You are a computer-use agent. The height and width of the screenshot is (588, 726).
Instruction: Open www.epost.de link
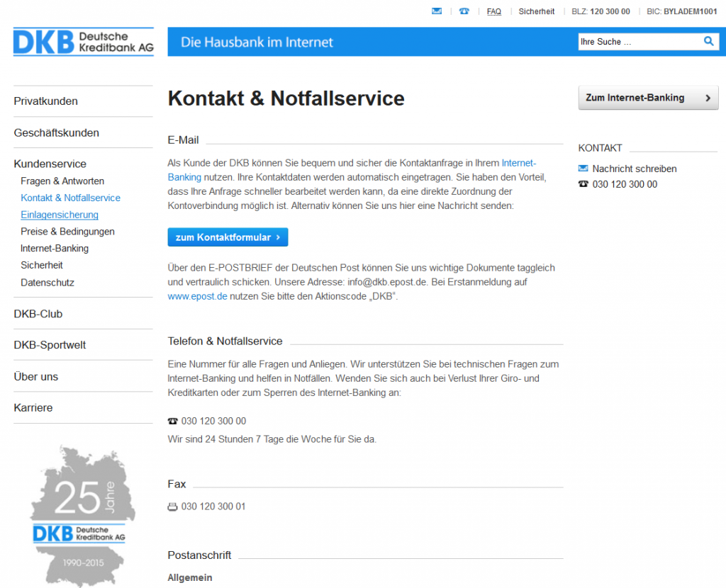(x=197, y=296)
